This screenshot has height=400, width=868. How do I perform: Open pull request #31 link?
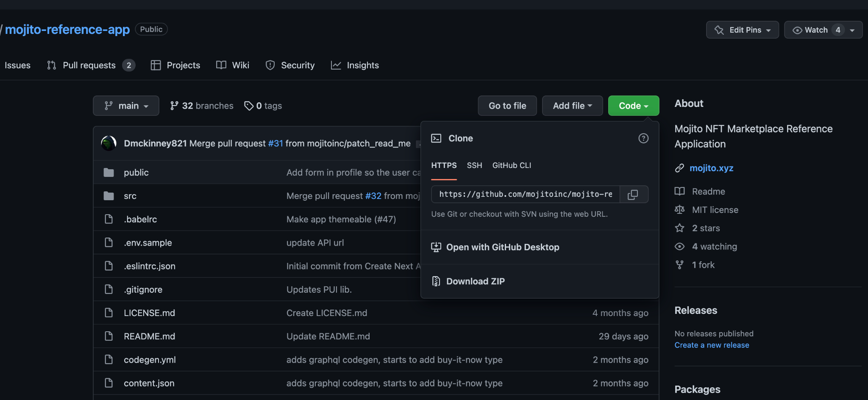coord(275,143)
